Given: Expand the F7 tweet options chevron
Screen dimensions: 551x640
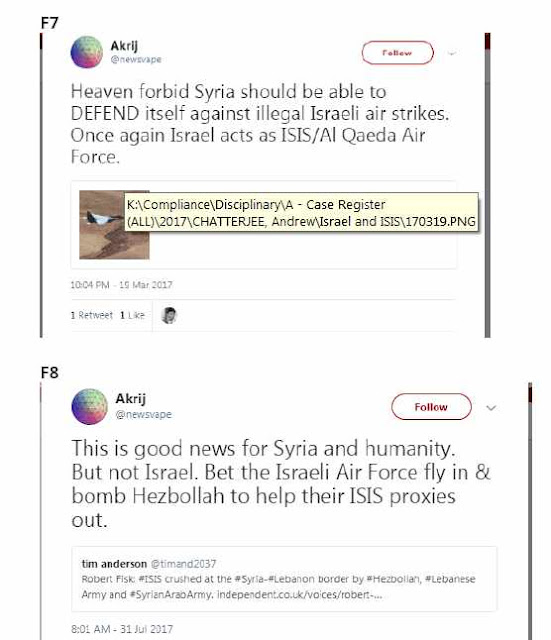Looking at the screenshot, I should pos(452,53).
